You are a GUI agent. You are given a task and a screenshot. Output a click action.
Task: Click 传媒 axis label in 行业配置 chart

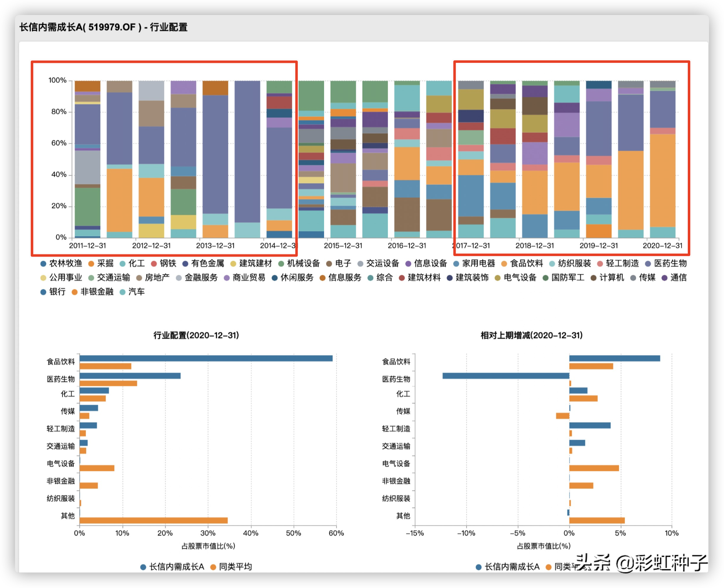[68, 411]
